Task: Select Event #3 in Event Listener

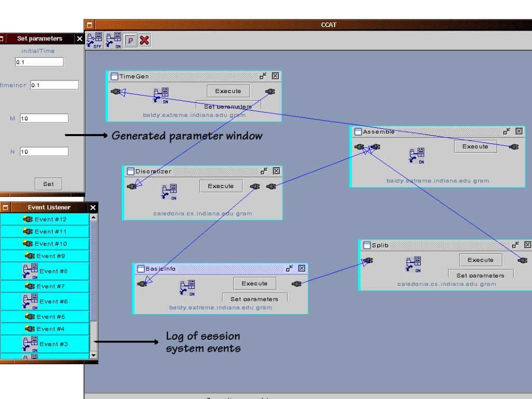Action: (x=45, y=344)
